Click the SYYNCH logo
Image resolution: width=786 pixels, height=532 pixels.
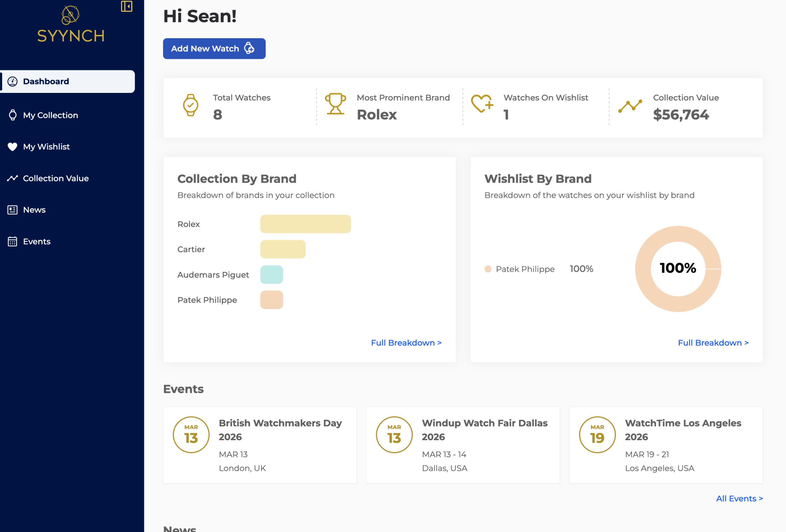tap(71, 25)
